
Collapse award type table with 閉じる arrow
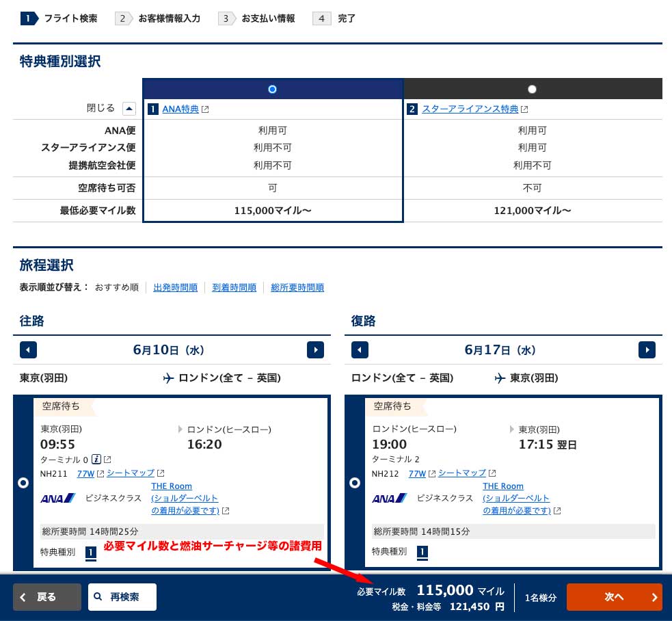pyautogui.click(x=129, y=108)
